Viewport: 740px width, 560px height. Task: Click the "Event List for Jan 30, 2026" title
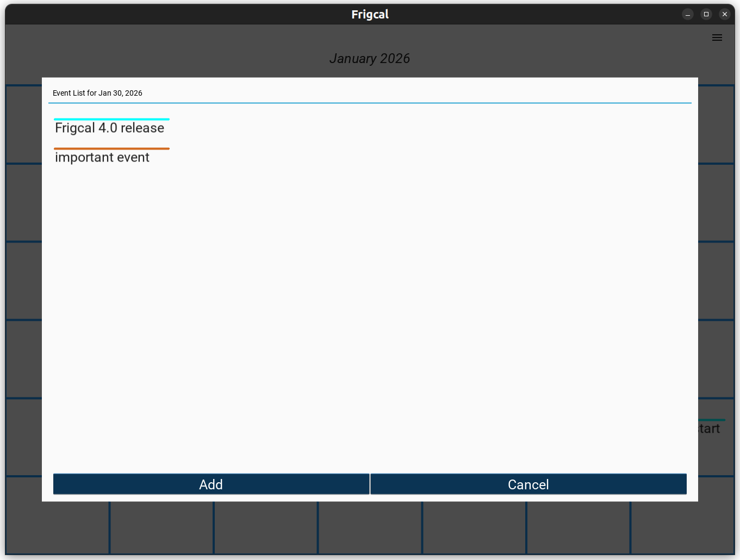point(97,93)
